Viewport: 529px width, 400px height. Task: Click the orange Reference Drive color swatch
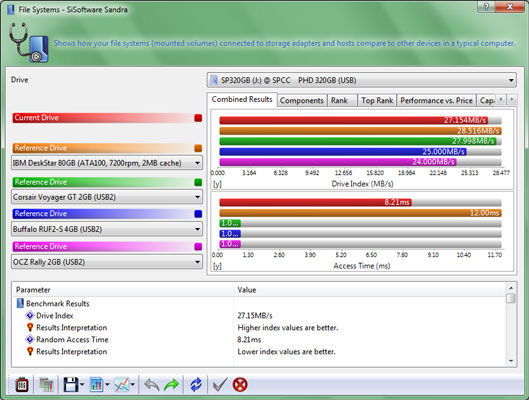coord(198,148)
